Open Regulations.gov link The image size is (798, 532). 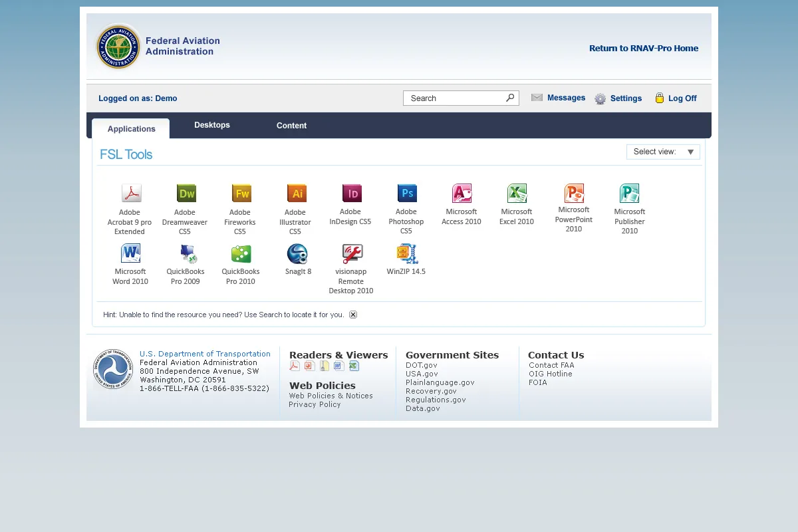pyautogui.click(x=436, y=400)
